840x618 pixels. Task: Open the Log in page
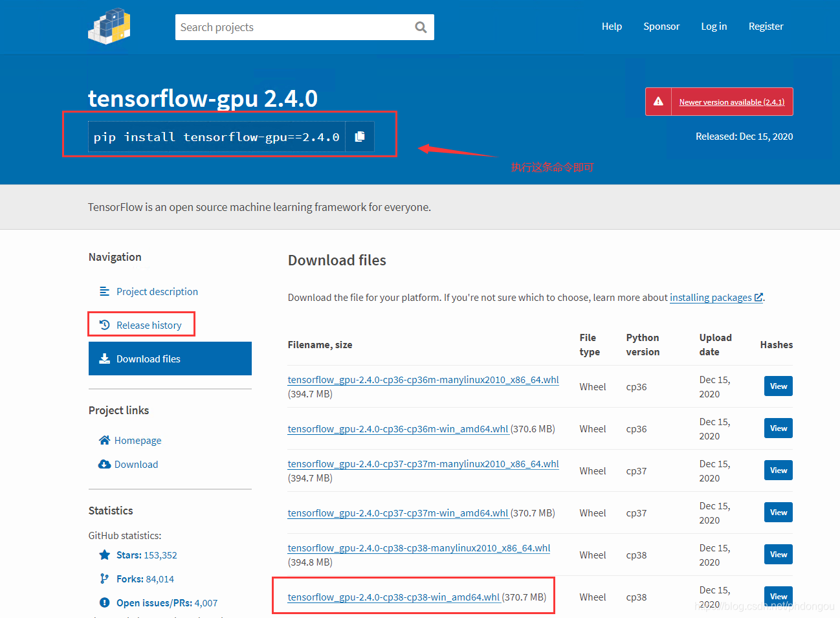(x=714, y=27)
